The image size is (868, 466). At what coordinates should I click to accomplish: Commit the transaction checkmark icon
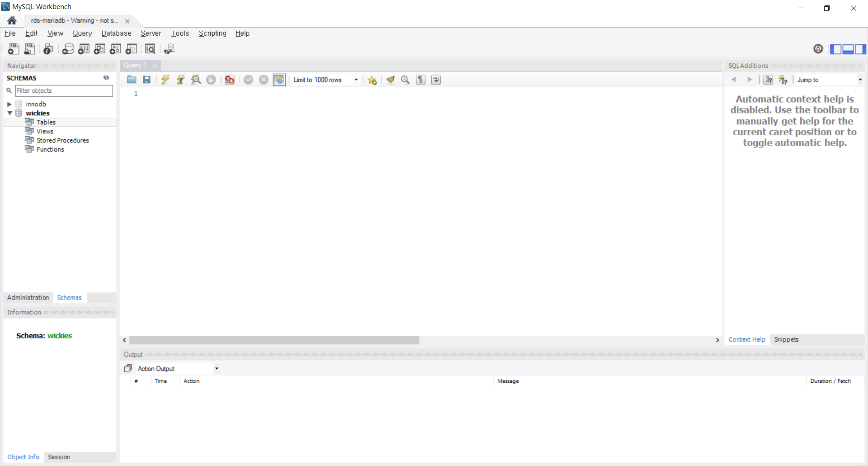coord(248,80)
